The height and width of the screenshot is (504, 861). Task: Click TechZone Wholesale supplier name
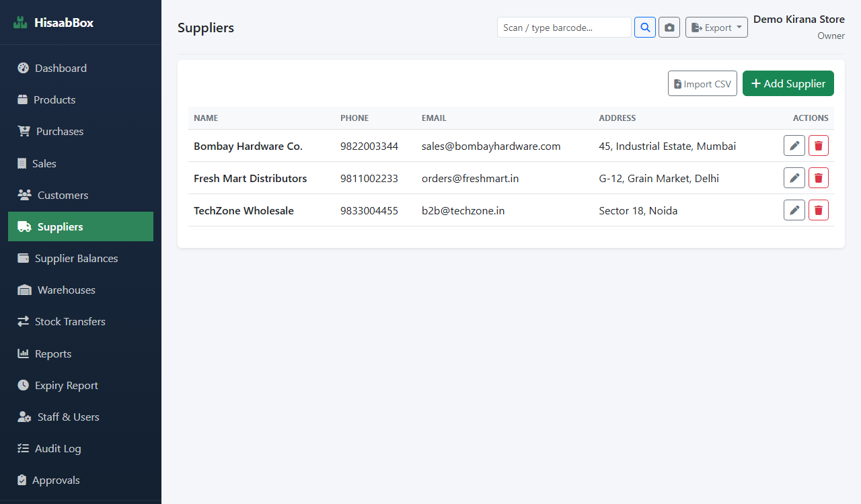pyautogui.click(x=244, y=210)
